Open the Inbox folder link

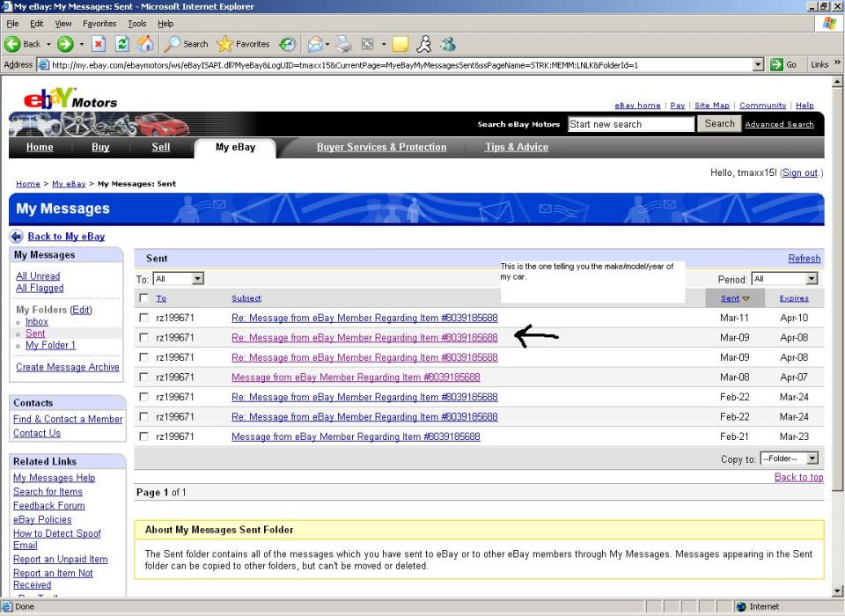(37, 321)
